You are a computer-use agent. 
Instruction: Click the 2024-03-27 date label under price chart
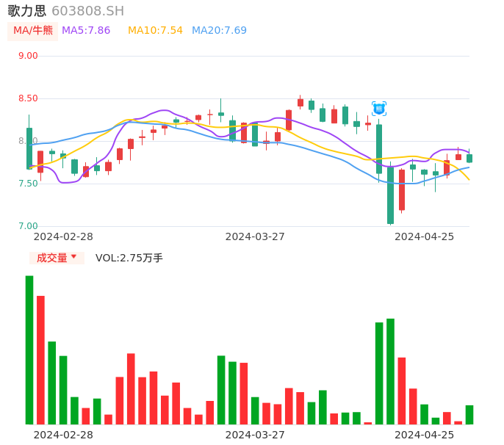coord(255,236)
